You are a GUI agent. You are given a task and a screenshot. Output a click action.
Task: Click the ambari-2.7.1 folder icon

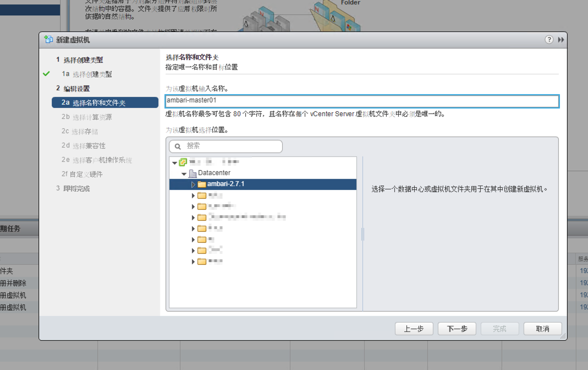(x=201, y=184)
